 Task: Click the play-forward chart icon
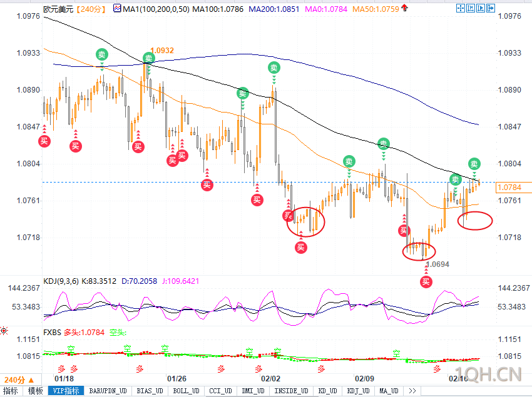[481, 8]
